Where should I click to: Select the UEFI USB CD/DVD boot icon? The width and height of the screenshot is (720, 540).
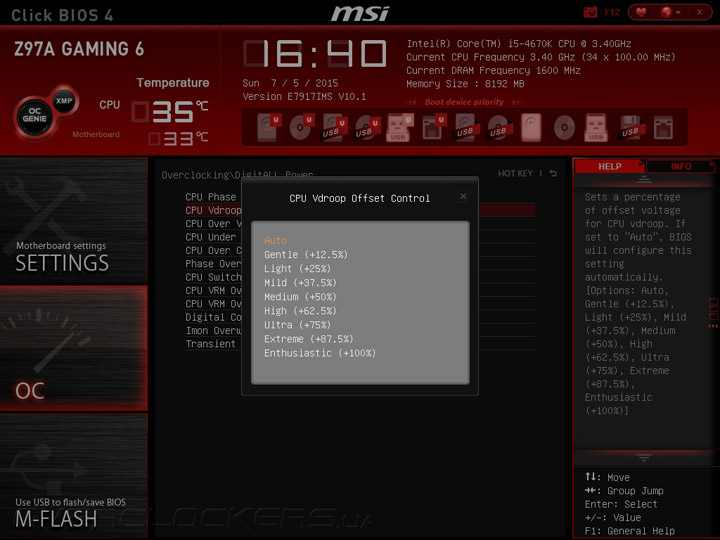pos(367,127)
